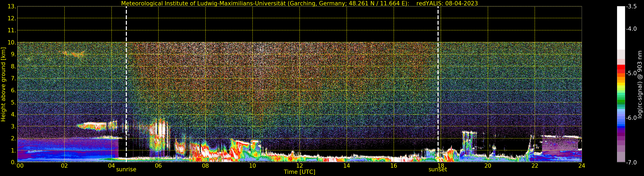Click the time axis tick label 16
This screenshot has height=176, width=644.
[394, 166]
